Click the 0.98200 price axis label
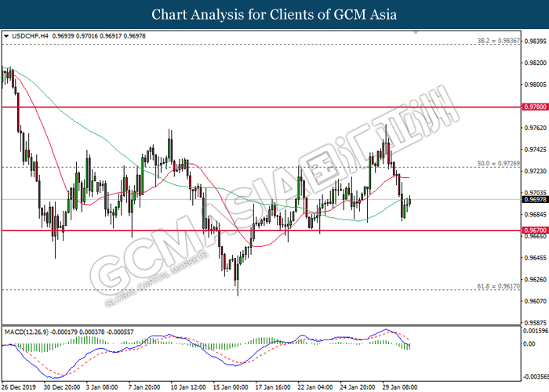 point(536,63)
